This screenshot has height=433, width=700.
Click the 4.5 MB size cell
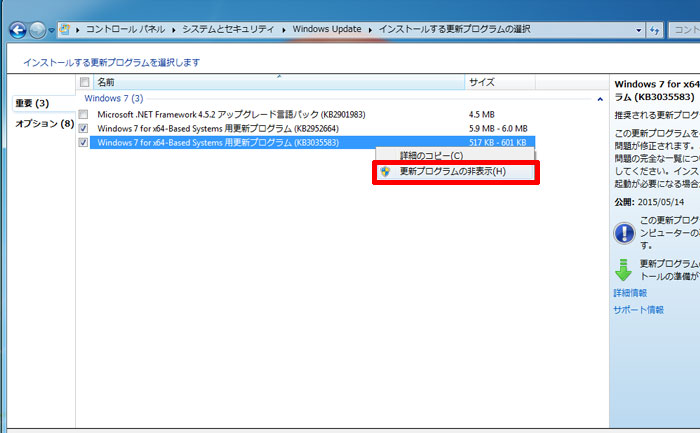click(482, 115)
